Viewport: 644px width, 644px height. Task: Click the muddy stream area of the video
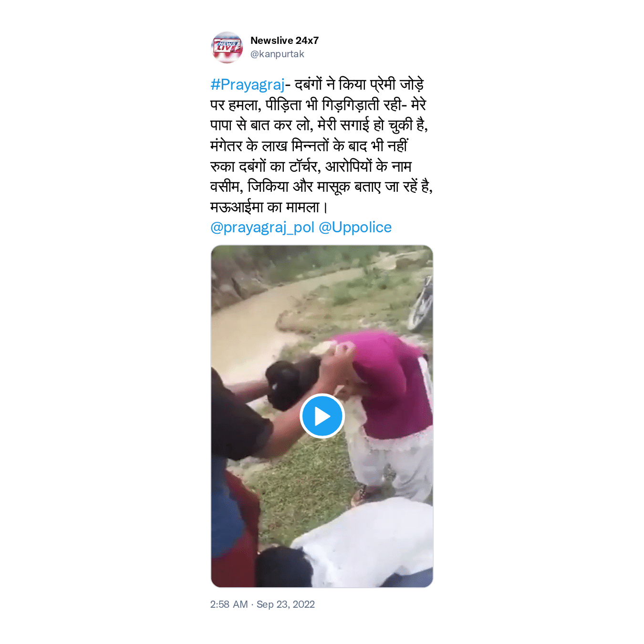pyautogui.click(x=267, y=315)
